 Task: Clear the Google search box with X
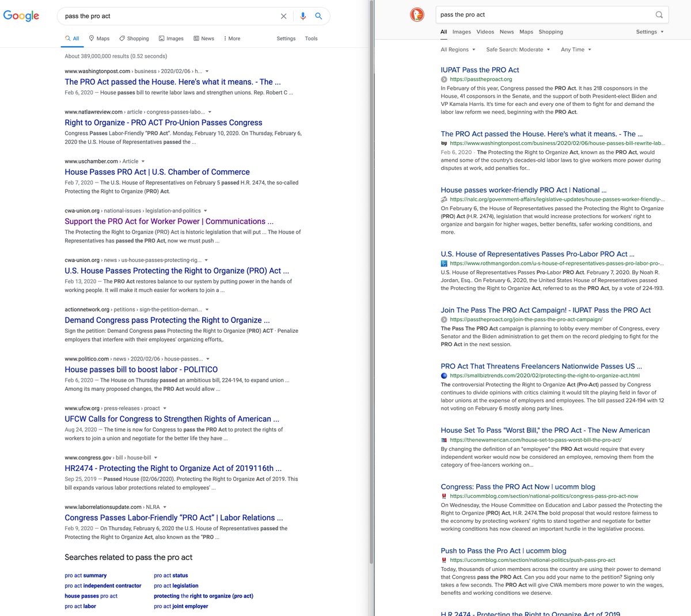283,16
